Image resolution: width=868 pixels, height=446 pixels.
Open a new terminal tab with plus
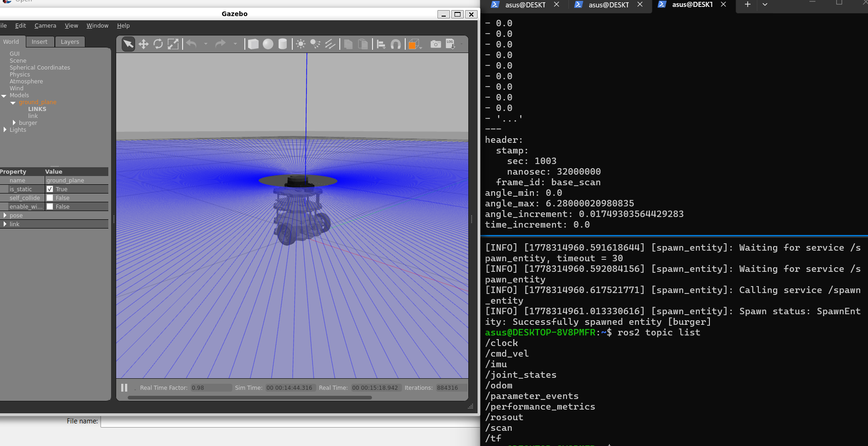click(747, 4)
